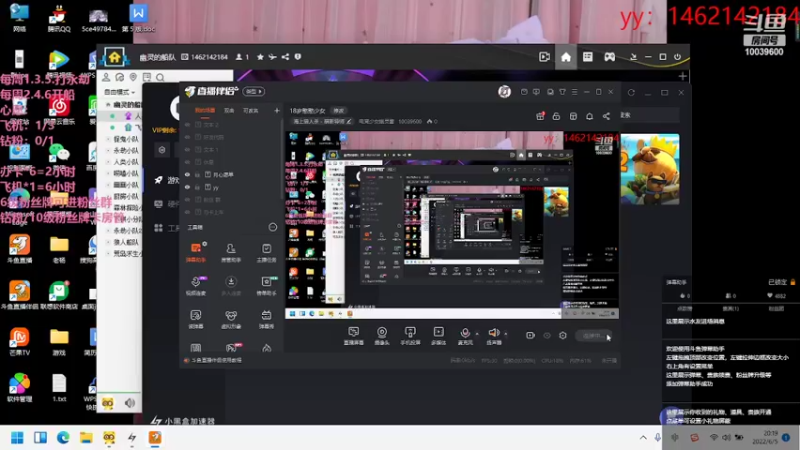
Task: Open the virtual avatar bear-face tool
Action: pos(231,319)
